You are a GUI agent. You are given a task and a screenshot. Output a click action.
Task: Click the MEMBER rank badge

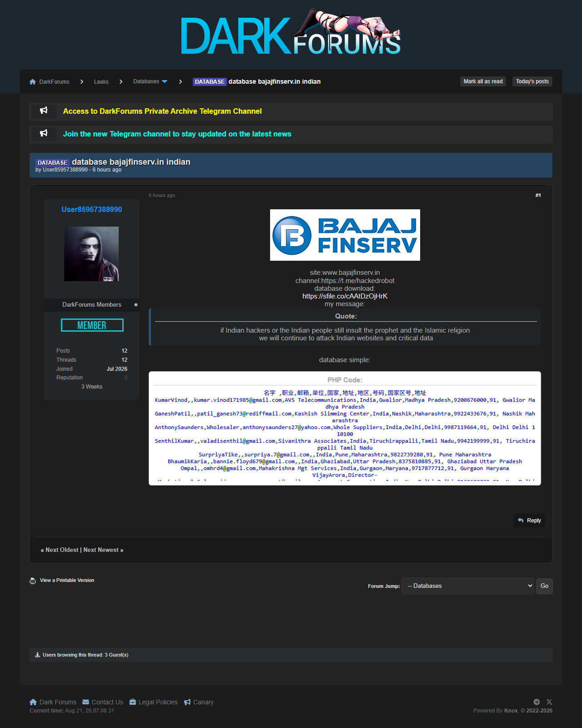92,325
